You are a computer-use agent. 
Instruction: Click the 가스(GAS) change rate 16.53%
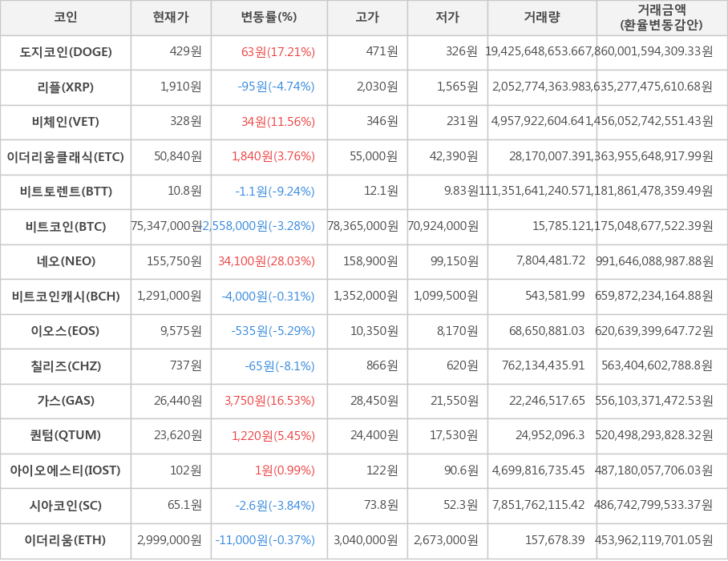269,401
